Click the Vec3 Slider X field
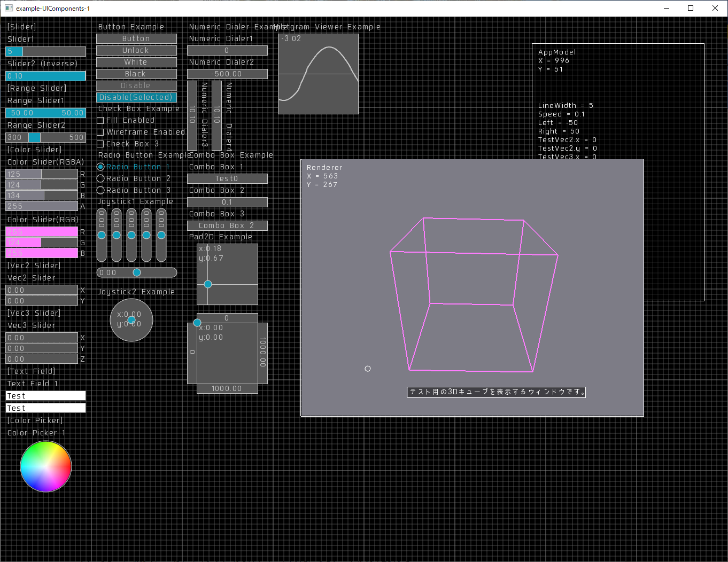 click(x=42, y=338)
